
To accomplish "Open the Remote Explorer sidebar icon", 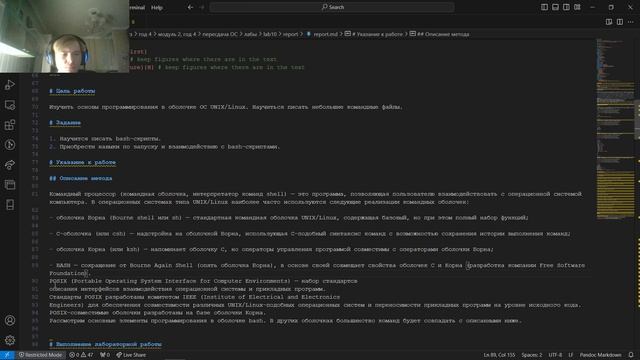I will pos(10,105).
